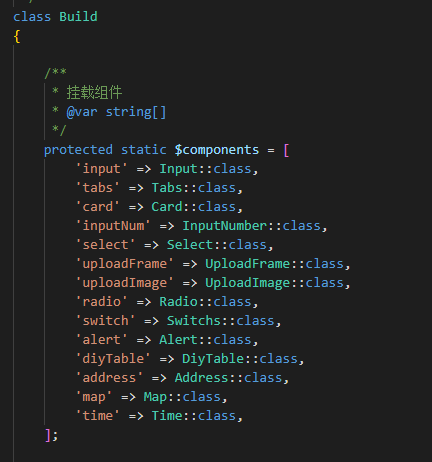Click Address::class reference
The image size is (432, 462).
tap(228, 378)
